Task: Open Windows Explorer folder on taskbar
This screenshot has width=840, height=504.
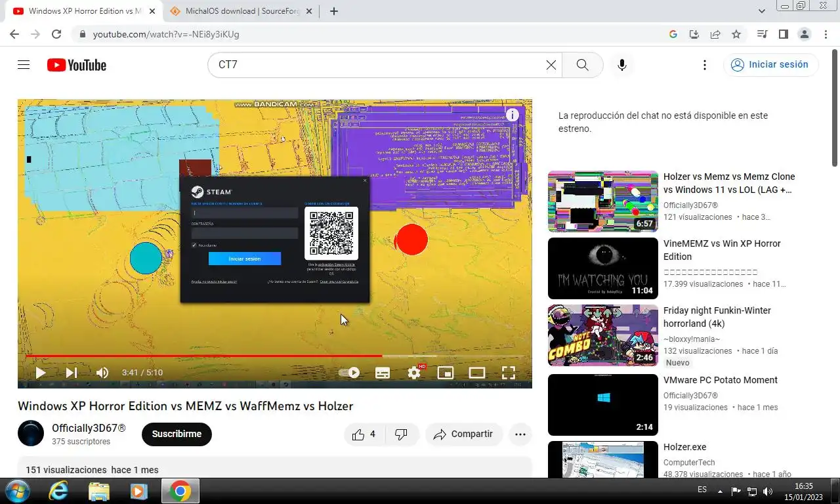Action: pyautogui.click(x=99, y=491)
